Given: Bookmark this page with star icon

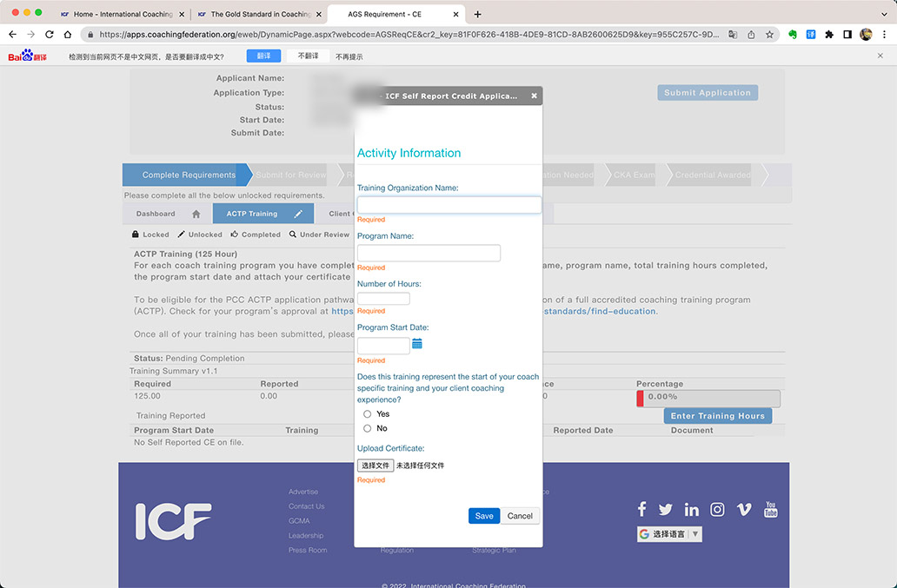Looking at the screenshot, I should click(769, 35).
